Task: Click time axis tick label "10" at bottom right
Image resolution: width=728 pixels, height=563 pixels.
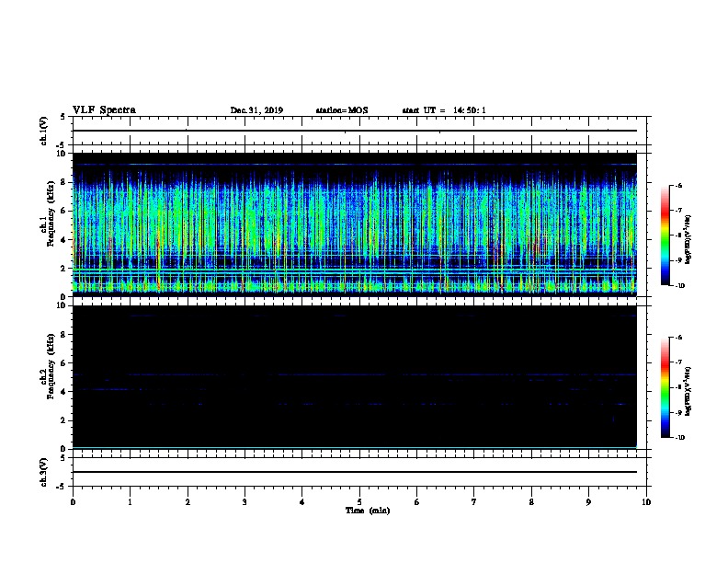Action: [x=646, y=502]
